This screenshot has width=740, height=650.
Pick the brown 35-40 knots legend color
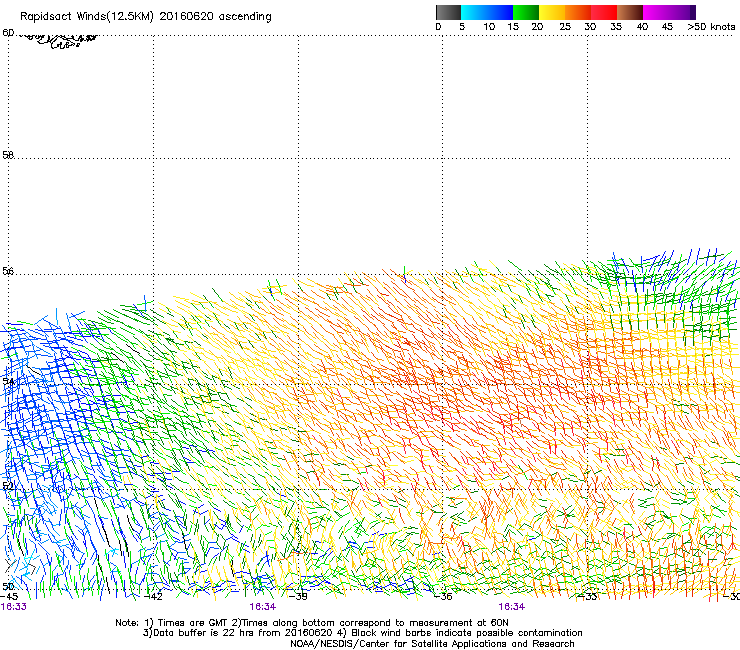630,12
